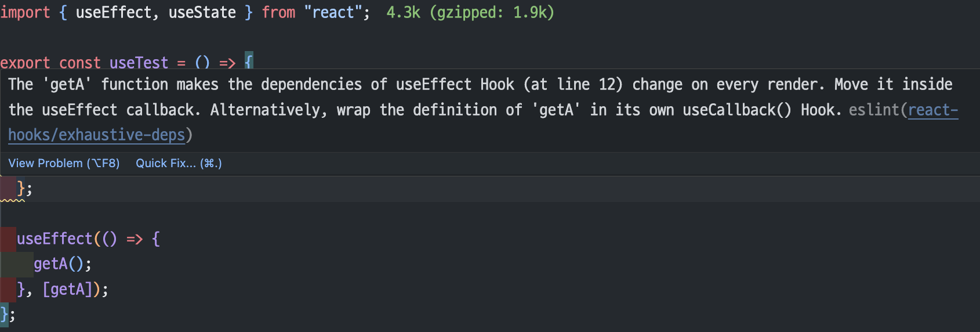Click the import keyword on the first line
This screenshot has height=332, width=980.
[x=25, y=12]
